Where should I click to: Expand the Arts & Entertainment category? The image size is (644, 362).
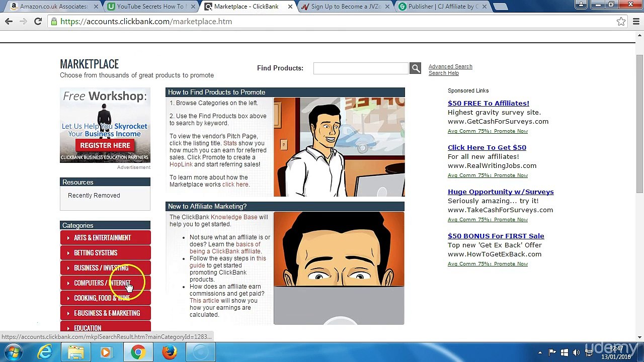click(105, 238)
